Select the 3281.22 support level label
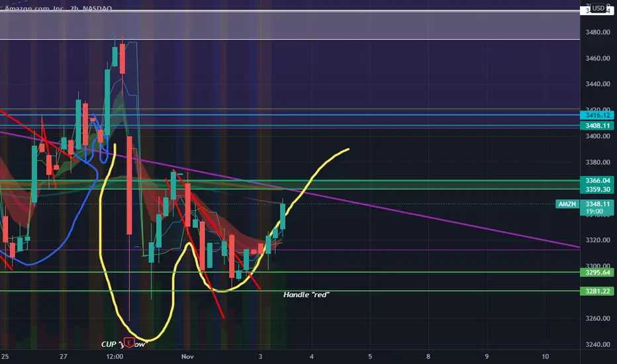The height and width of the screenshot is (364, 617). (x=597, y=291)
